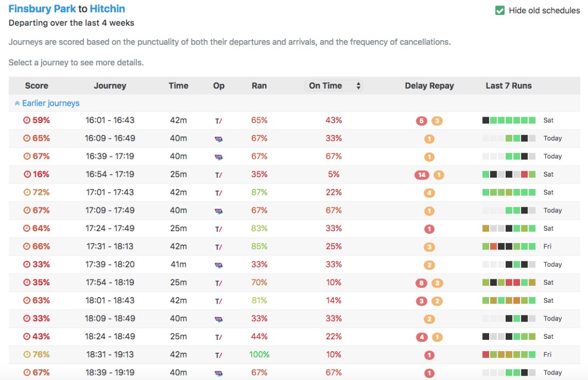This screenshot has width=588, height=380.
Task: Sort by the Score column header
Action: click(36, 86)
